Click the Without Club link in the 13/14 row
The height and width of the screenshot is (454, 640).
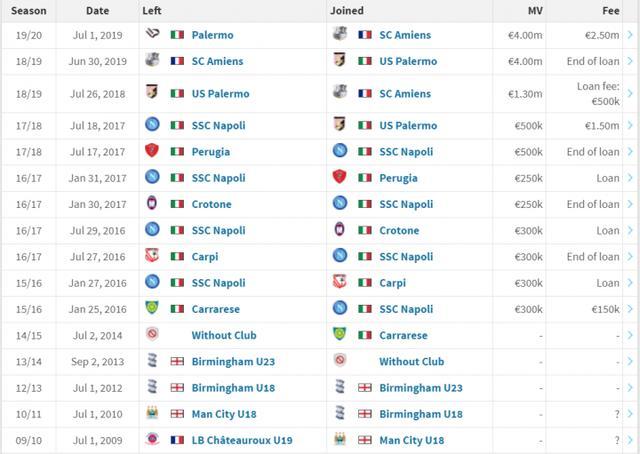pyautogui.click(x=411, y=362)
